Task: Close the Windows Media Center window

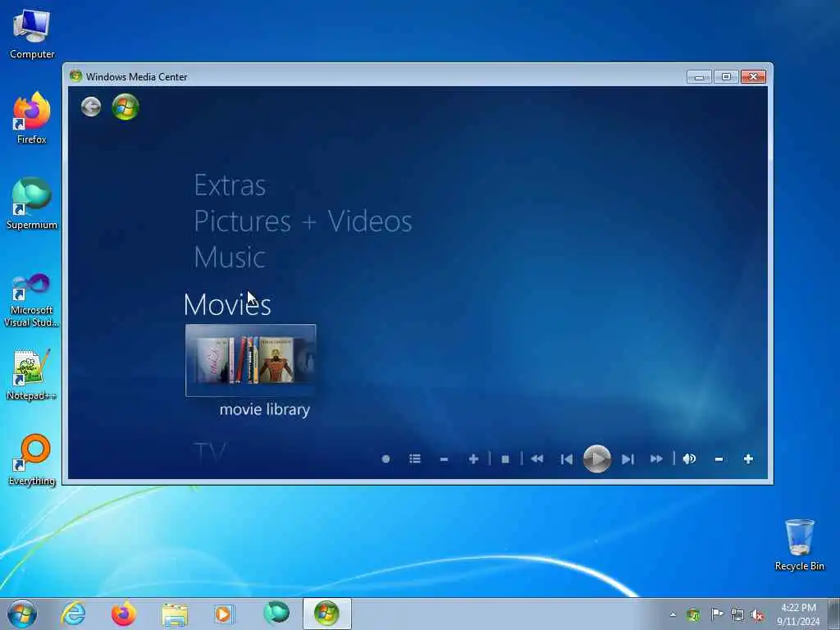Action: [753, 76]
